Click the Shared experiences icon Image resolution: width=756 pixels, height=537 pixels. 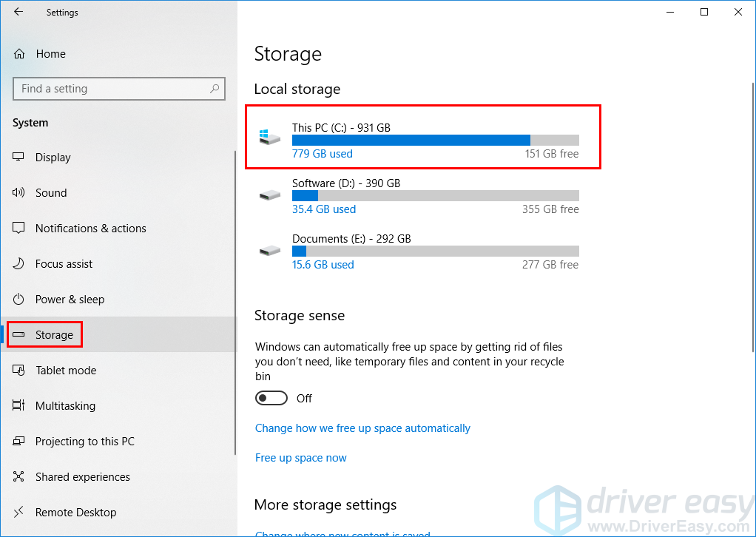pos(19,476)
